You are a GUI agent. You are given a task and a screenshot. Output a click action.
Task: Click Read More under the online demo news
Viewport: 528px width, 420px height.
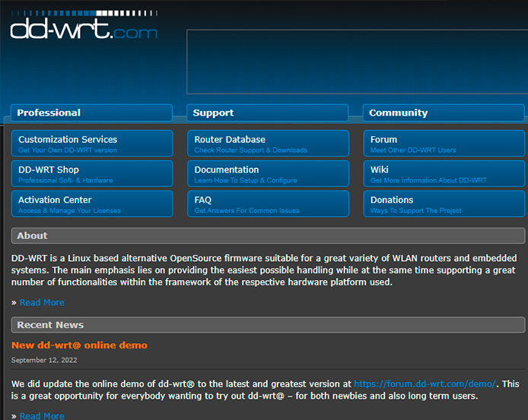pos(42,416)
